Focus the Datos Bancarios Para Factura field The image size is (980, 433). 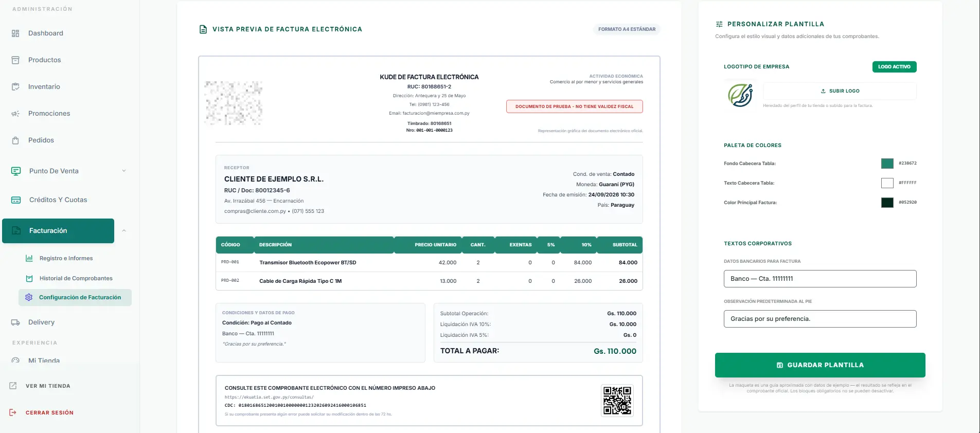(x=820, y=279)
